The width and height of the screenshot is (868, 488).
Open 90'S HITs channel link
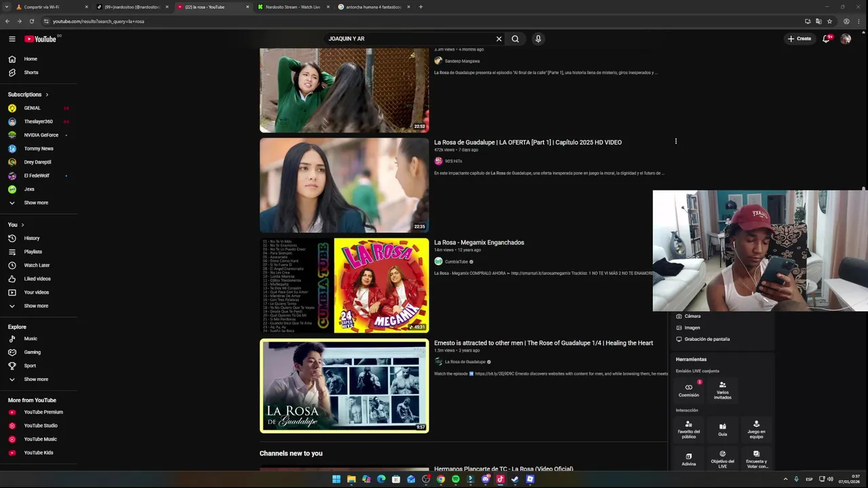pyautogui.click(x=453, y=161)
